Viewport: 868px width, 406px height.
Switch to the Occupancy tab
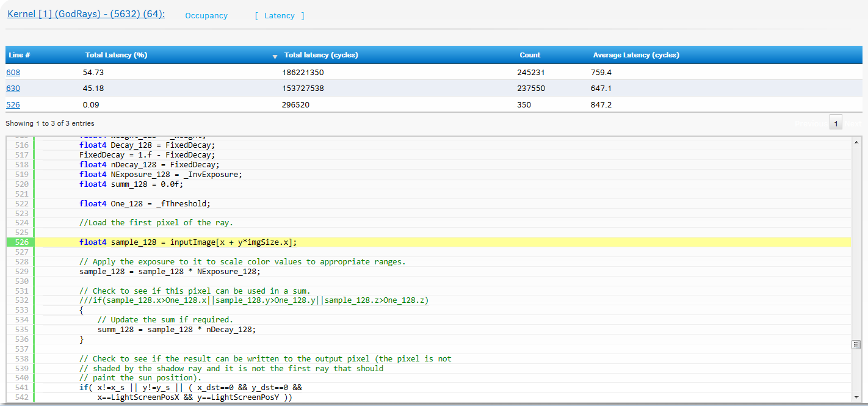pyautogui.click(x=206, y=16)
